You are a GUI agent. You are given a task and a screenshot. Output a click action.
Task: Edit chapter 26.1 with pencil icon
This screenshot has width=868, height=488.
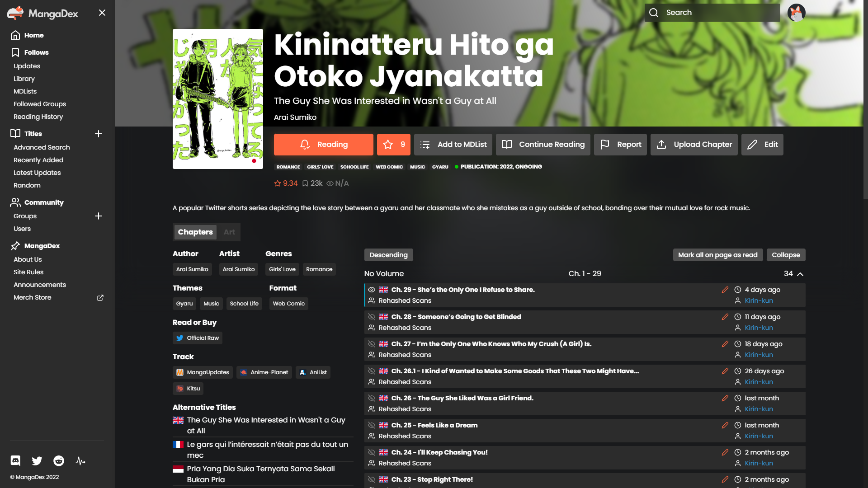(x=725, y=371)
